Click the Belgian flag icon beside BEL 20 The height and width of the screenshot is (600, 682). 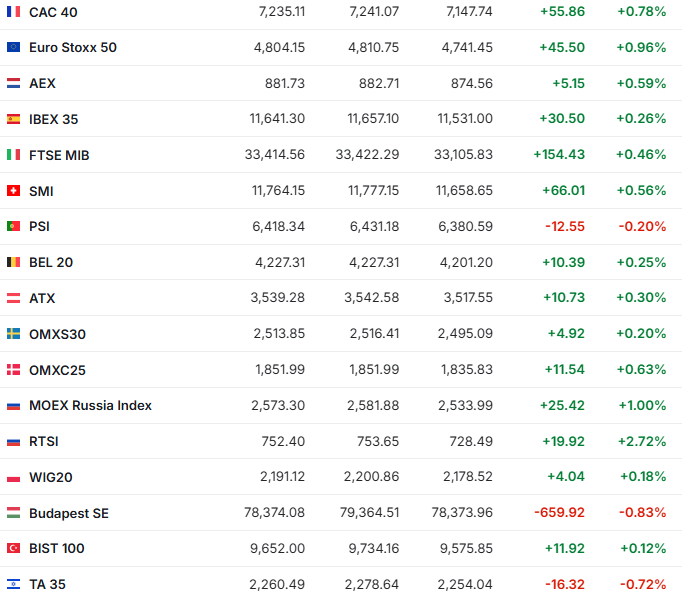(x=13, y=262)
